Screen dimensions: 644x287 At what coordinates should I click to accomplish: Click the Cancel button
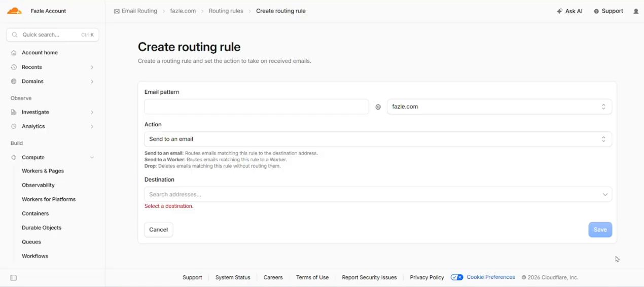click(158, 230)
